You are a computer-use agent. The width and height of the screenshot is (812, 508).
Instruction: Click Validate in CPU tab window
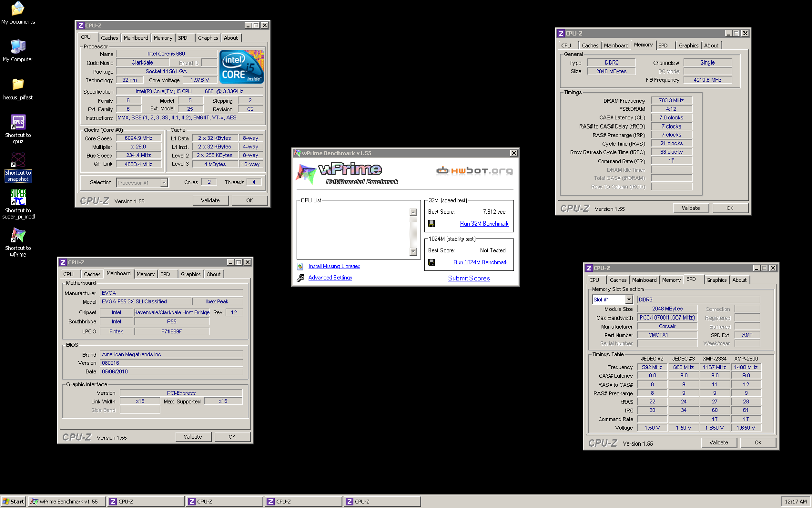pyautogui.click(x=210, y=200)
